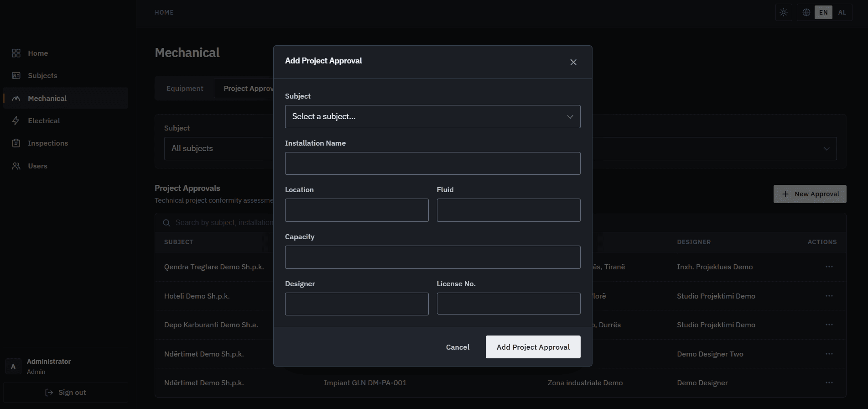Expand the filter dropdown chevron at right
The width and height of the screenshot is (868, 409).
(826, 149)
